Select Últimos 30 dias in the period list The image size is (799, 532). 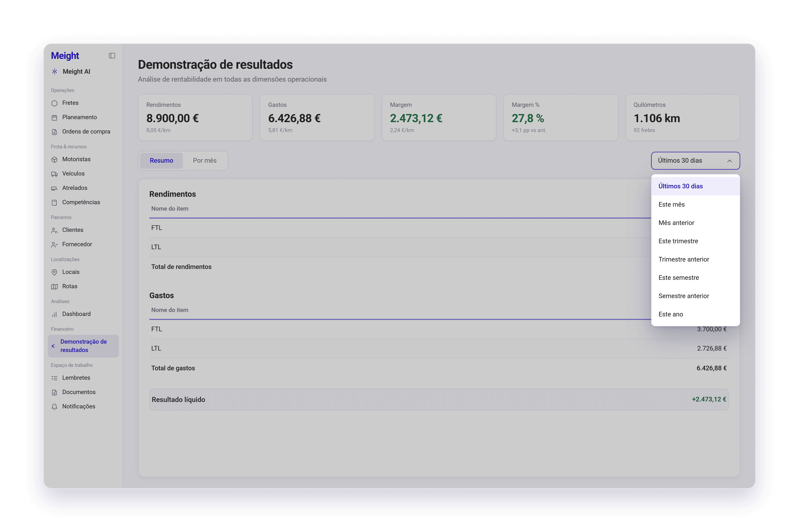[695, 186]
